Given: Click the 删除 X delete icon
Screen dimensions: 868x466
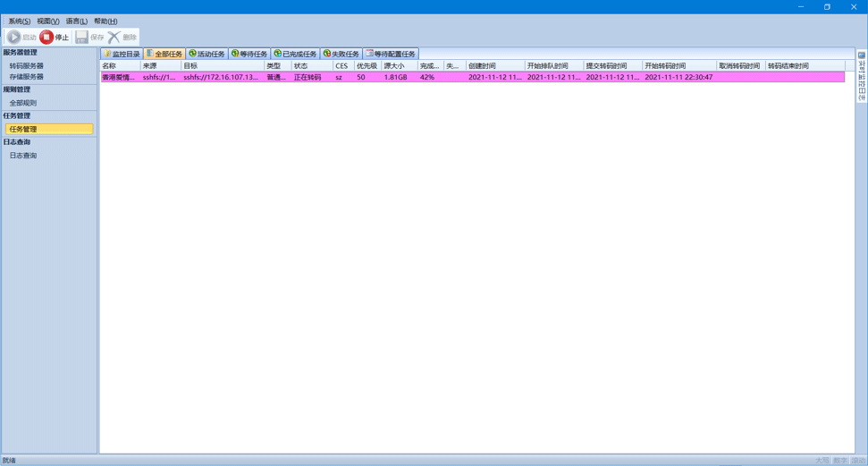Looking at the screenshot, I should (114, 37).
